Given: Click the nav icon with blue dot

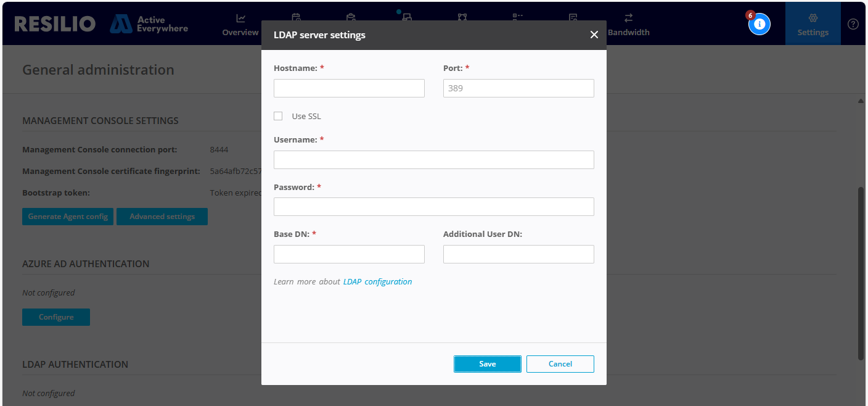Looking at the screenshot, I should (x=407, y=18).
